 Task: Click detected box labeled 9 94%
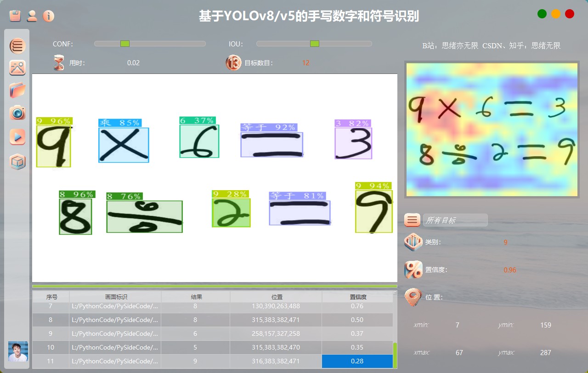point(374,211)
